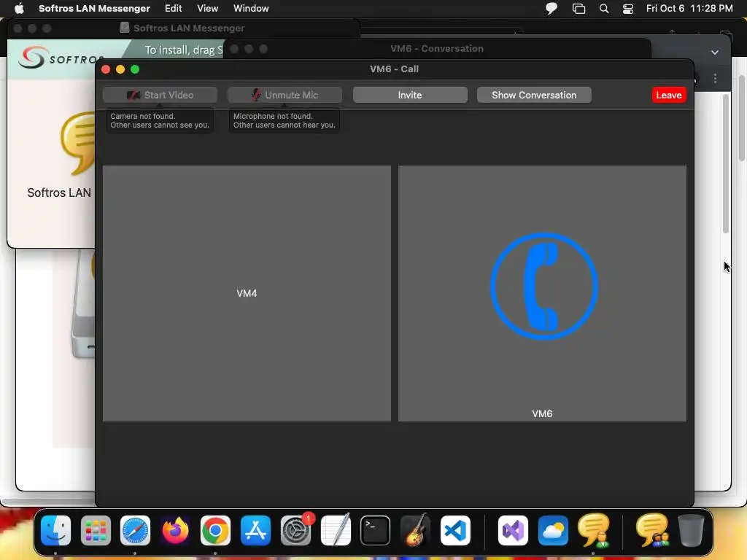This screenshot has height=560, width=747.
Task: Open System Settings from the Dock
Action: pyautogui.click(x=296, y=530)
